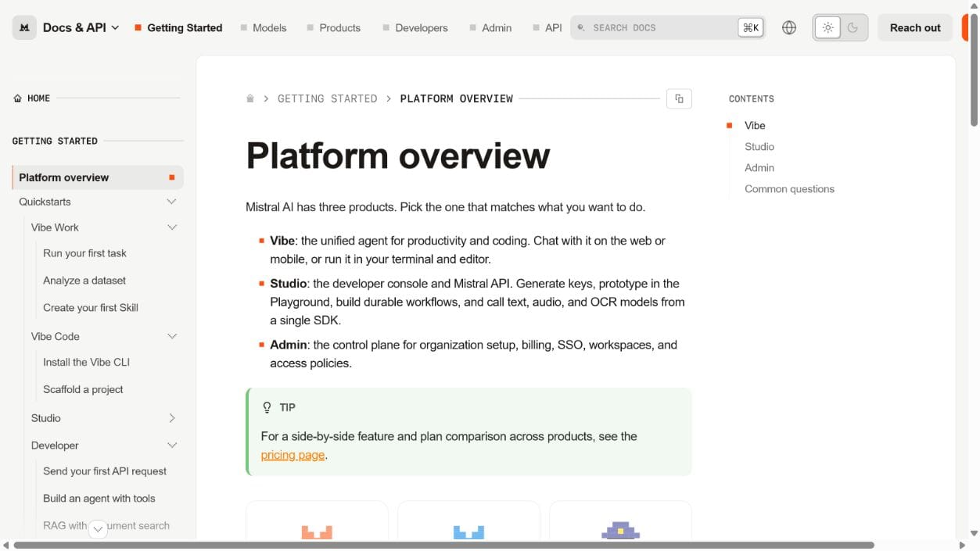Image resolution: width=980 pixels, height=551 pixels.
Task: Open the Products tab
Action: click(x=333, y=27)
